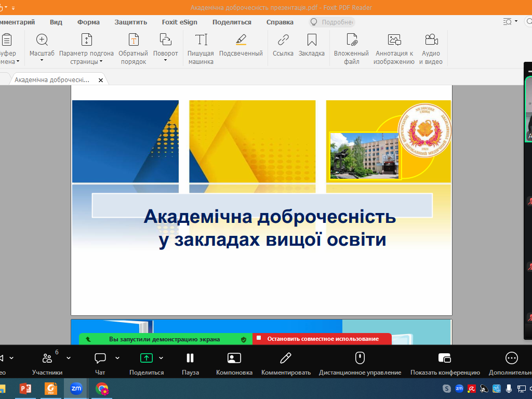Image resolution: width=532 pixels, height=399 pixels.
Task: Close the Академічна доброчесні... tab
Action: click(100, 81)
